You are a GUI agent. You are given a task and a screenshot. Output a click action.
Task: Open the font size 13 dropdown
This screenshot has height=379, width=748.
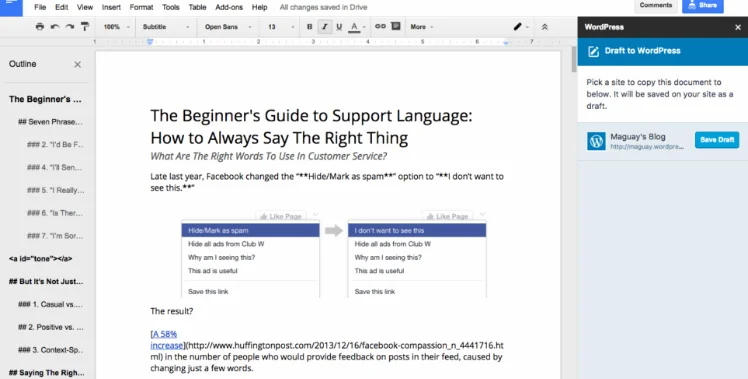[x=281, y=27]
